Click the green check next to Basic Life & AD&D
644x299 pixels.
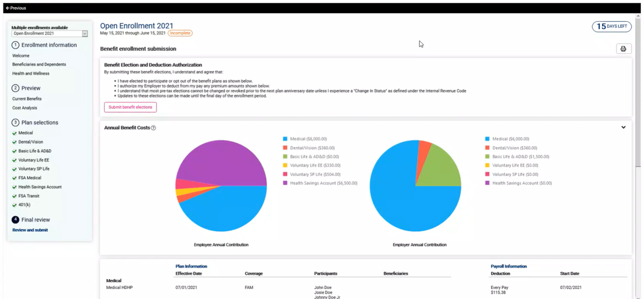tap(15, 151)
